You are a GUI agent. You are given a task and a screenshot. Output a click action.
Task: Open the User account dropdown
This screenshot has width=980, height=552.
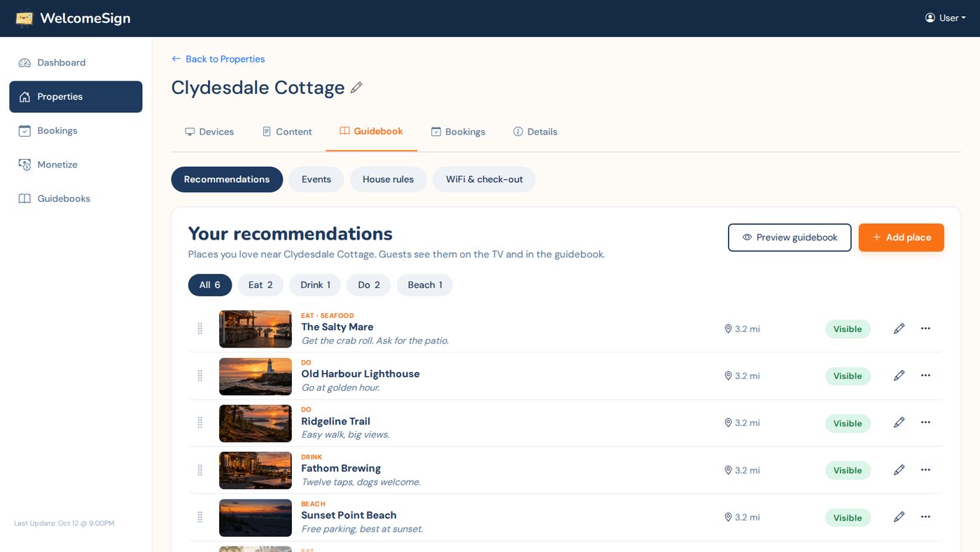[945, 18]
